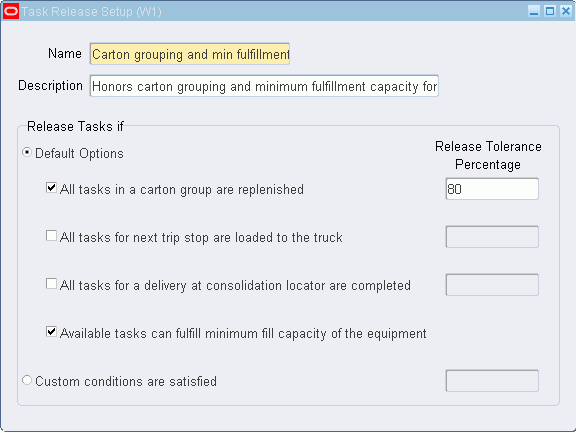Minimize the Task Release Setup window
576x433 pixels.
point(534,11)
